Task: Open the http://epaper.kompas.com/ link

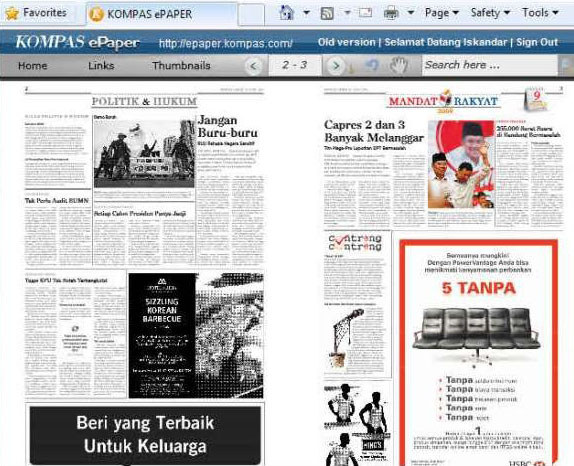Action: tap(226, 44)
